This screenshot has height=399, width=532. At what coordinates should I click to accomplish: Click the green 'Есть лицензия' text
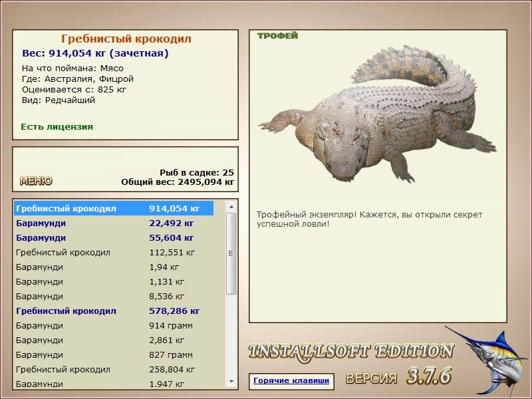(57, 127)
